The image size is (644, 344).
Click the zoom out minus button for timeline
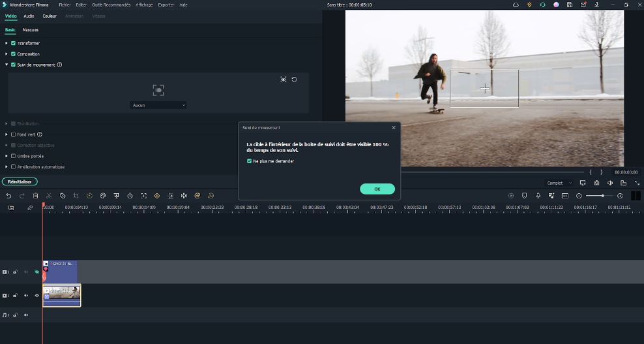(x=579, y=196)
